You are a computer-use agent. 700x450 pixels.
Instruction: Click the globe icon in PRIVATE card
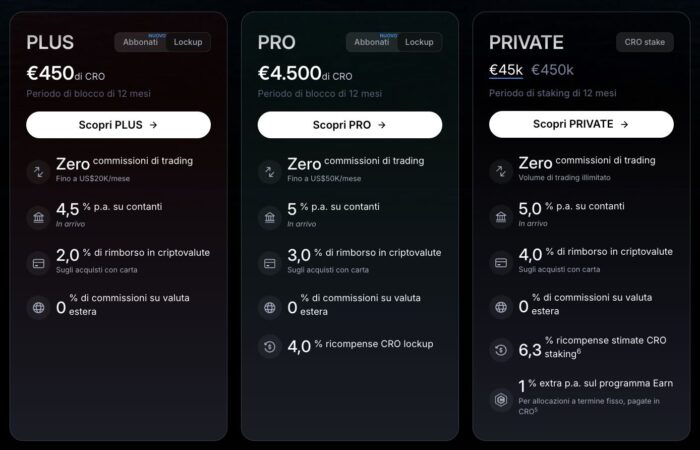point(501,307)
